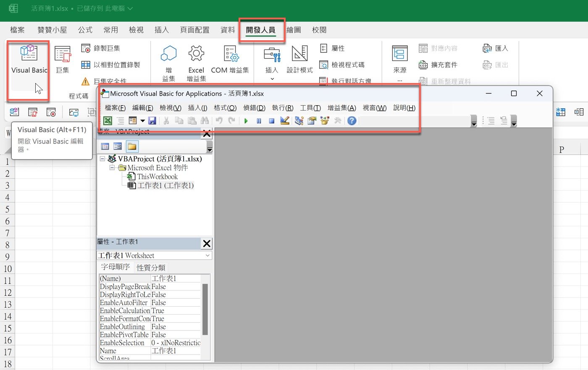588x370 pixels.
Task: Collapse the VBAProject tree node
Action: click(102, 159)
